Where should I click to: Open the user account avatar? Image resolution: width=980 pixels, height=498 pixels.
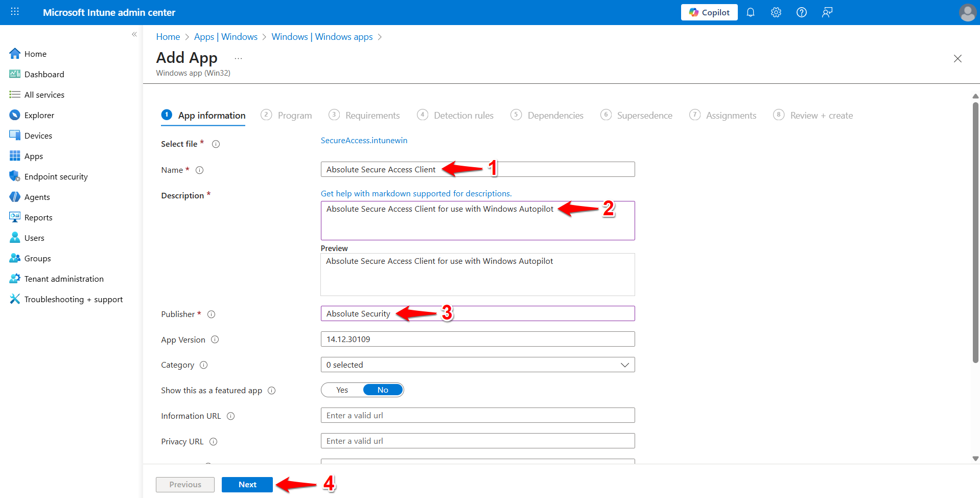tap(967, 12)
